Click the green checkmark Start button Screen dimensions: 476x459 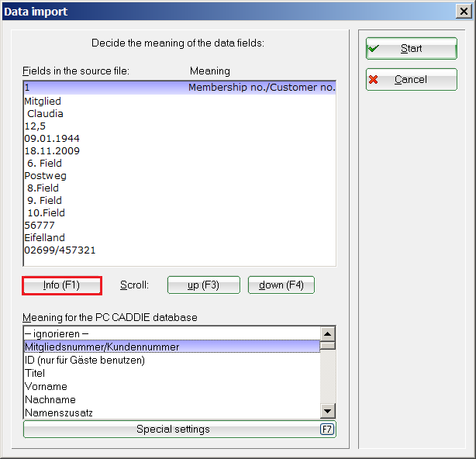[x=411, y=49]
